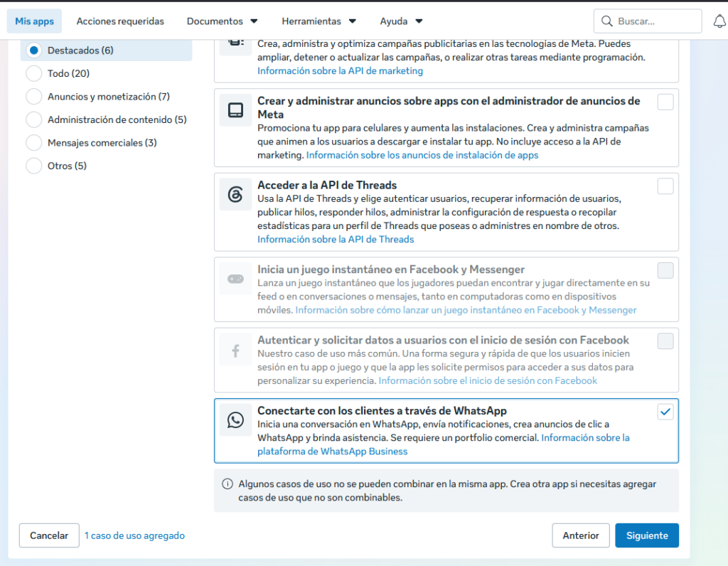
Task: Click the 'Conectarte con los clientes a través de WhatsApp' title
Action: (x=382, y=410)
